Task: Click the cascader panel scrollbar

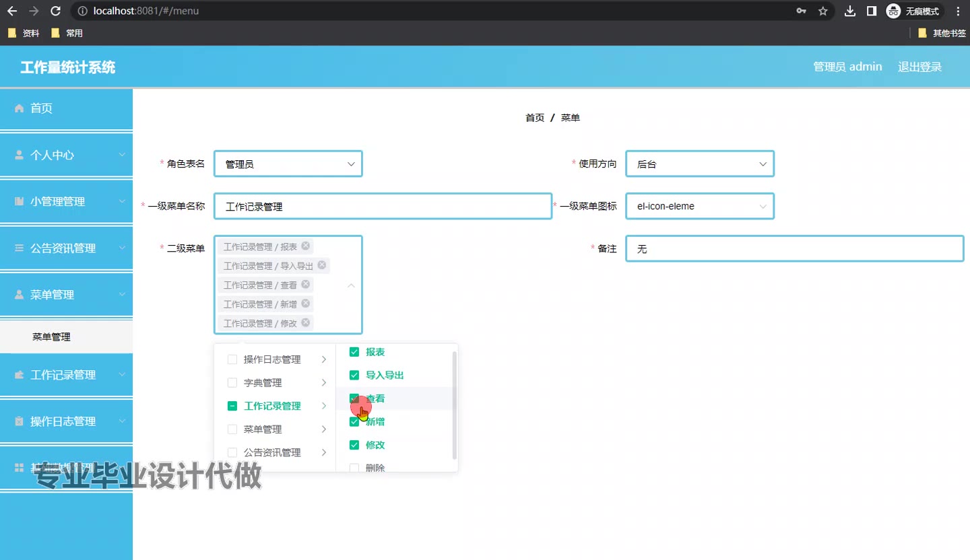Action: pyautogui.click(x=455, y=404)
